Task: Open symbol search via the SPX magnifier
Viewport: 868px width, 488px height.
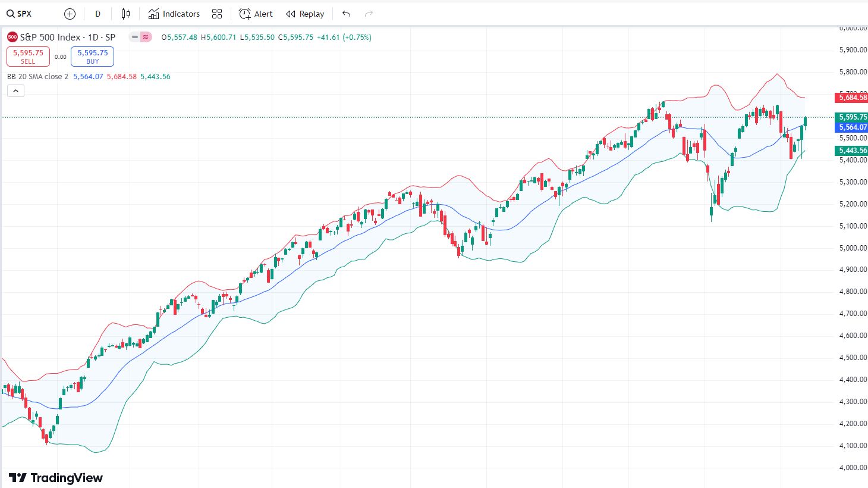Action: [10, 14]
